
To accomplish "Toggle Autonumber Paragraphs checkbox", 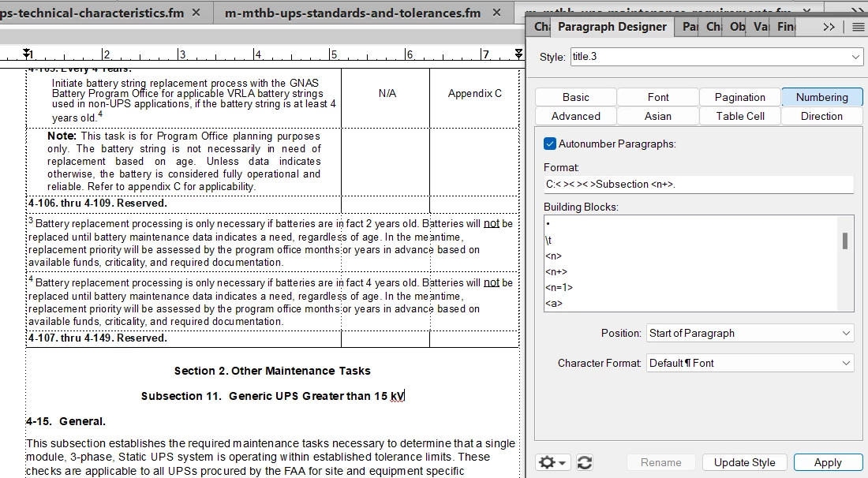I will click(x=550, y=144).
